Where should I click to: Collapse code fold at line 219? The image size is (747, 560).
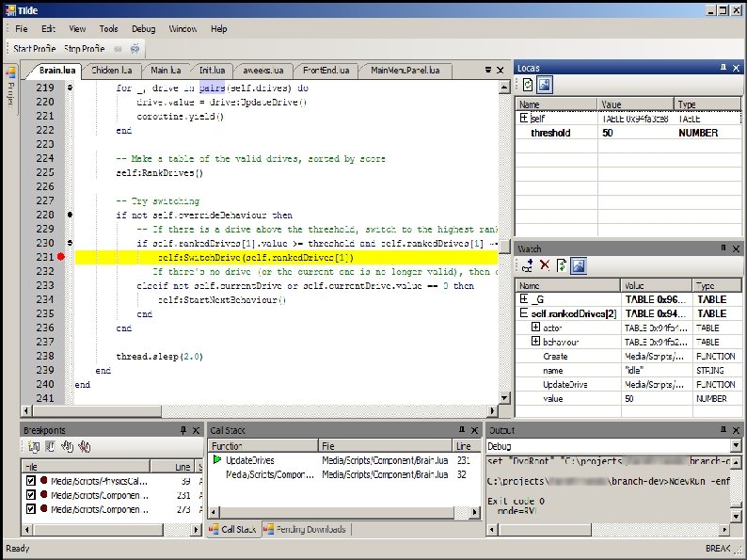[x=70, y=88]
